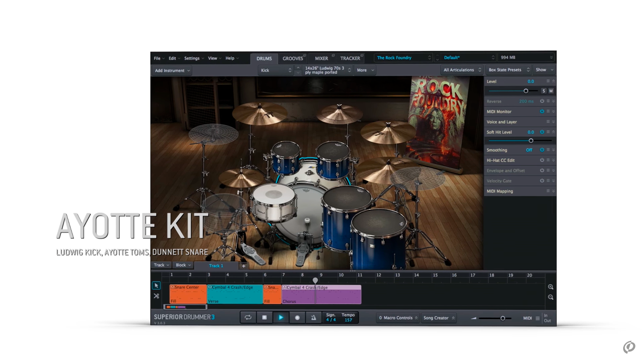
Task: Collapse the Level section chevron
Action: (x=553, y=81)
